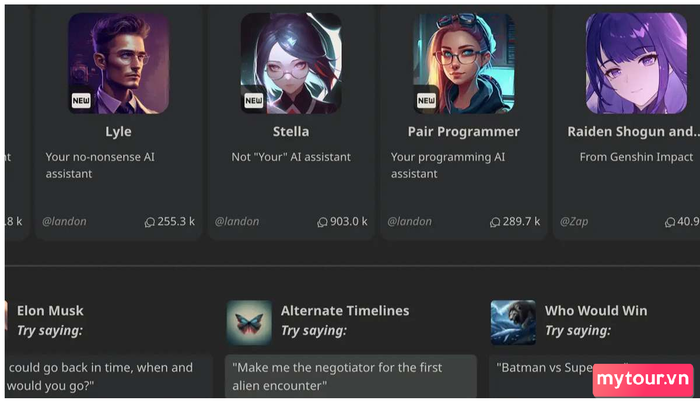Image resolution: width=700 pixels, height=405 pixels.
Task: Open Raiden Shogun avatar image
Action: click(x=636, y=63)
